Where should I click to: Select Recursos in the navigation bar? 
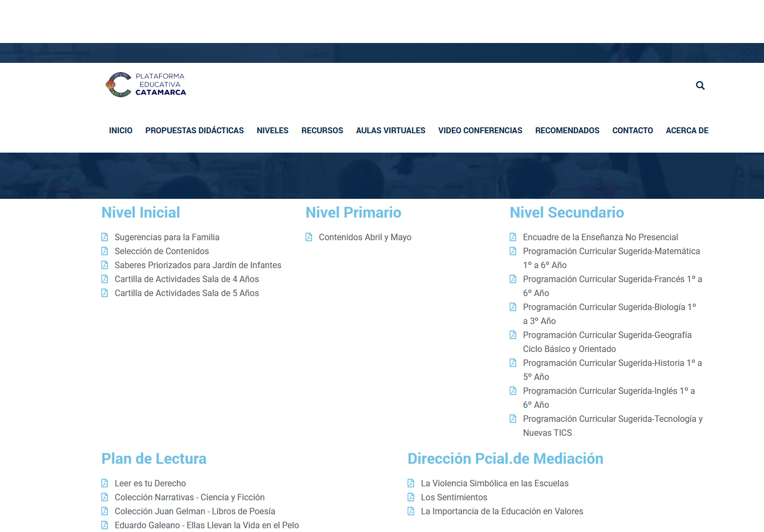coord(322,131)
